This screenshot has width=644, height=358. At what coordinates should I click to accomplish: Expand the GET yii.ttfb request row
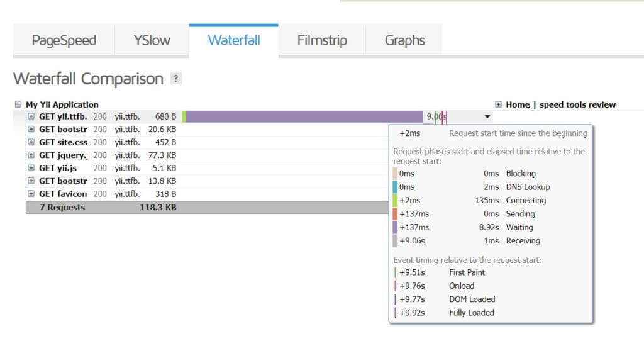click(x=31, y=116)
